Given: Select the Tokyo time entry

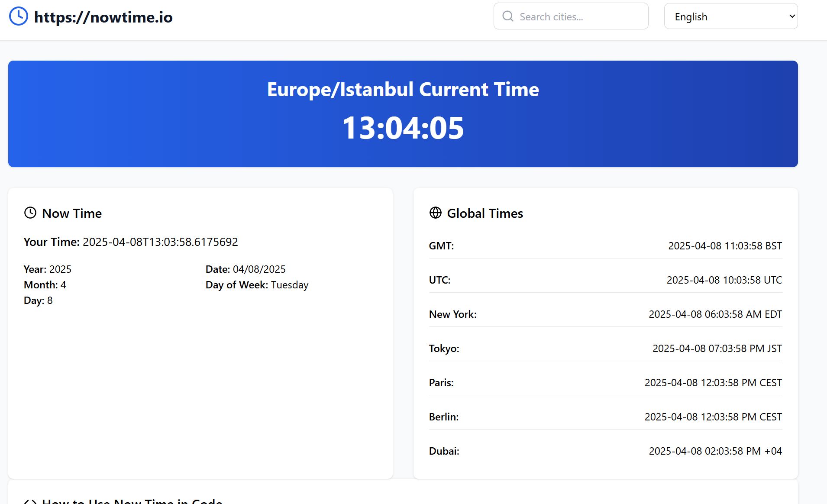Looking at the screenshot, I should point(605,348).
